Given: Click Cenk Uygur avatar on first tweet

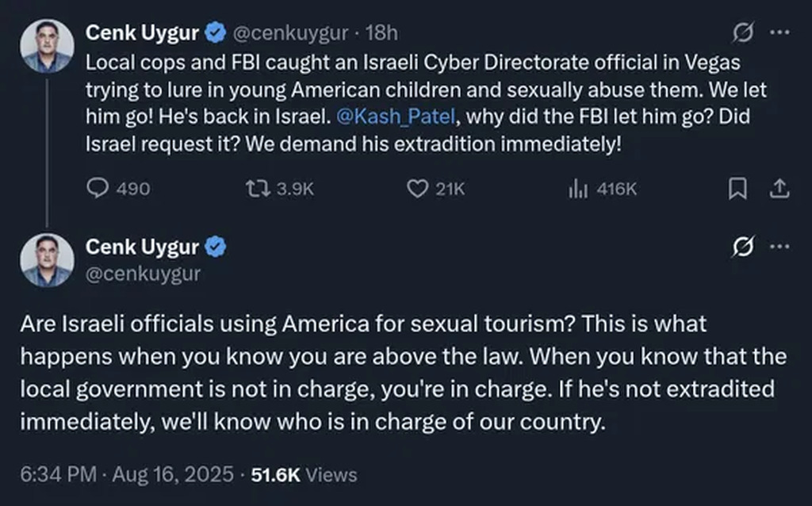Looking at the screenshot, I should click(47, 46).
